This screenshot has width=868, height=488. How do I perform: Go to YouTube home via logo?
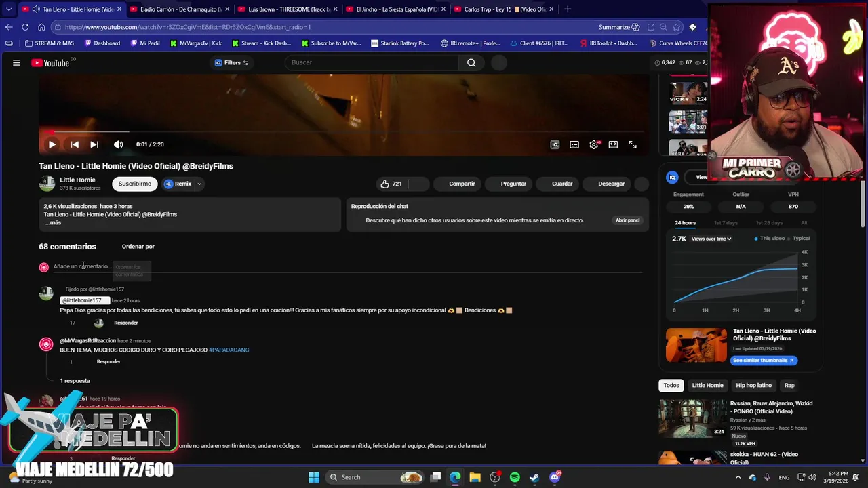(x=51, y=63)
